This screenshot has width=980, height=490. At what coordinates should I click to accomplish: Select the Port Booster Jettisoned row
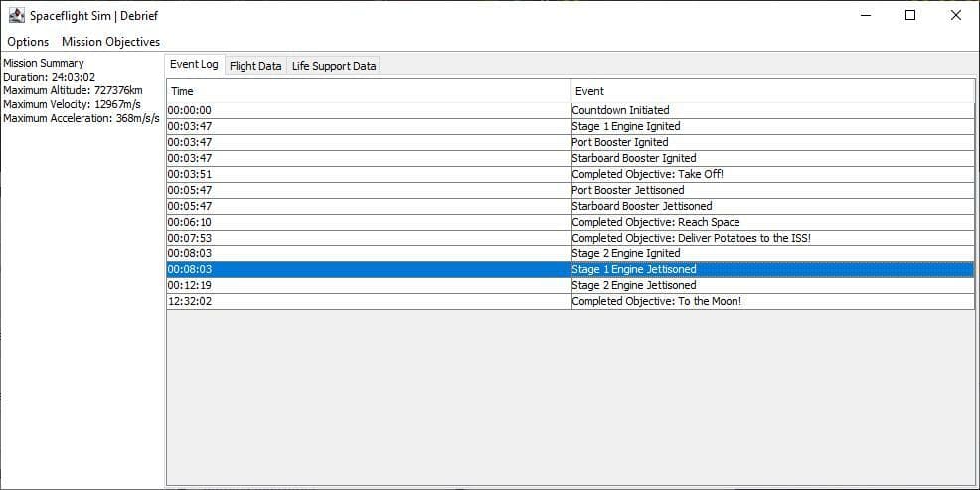(x=570, y=190)
